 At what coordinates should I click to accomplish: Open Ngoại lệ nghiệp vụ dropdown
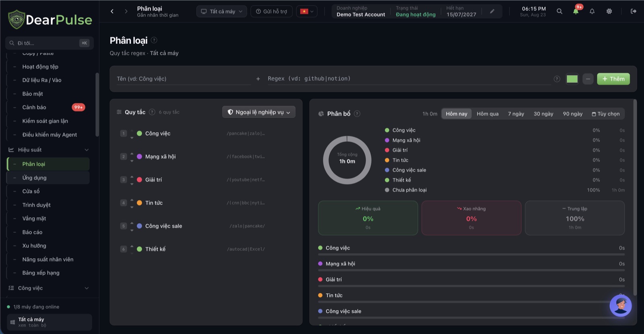click(259, 112)
